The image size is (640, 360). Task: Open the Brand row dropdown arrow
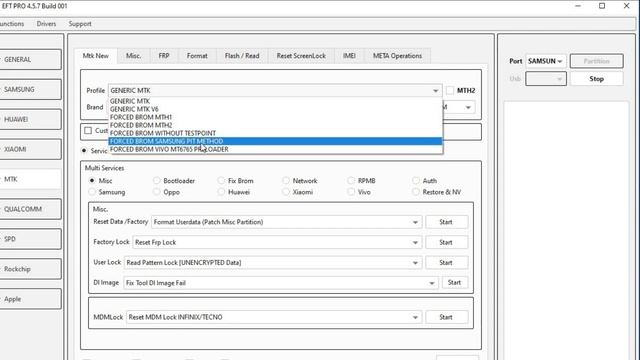[x=468, y=107]
